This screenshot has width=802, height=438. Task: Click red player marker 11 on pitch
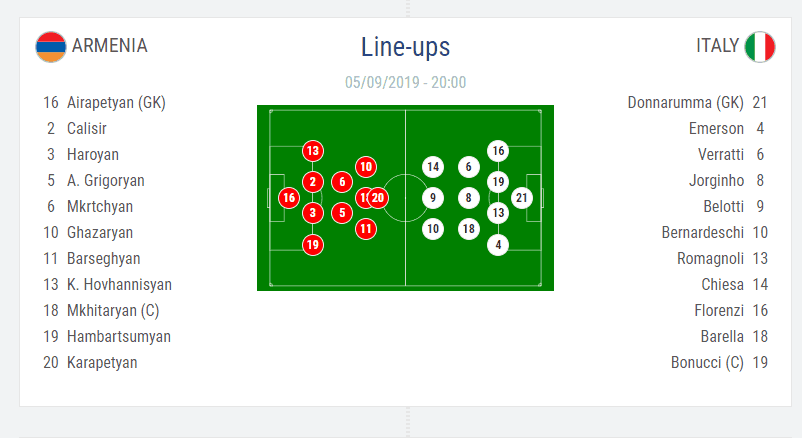tap(366, 229)
